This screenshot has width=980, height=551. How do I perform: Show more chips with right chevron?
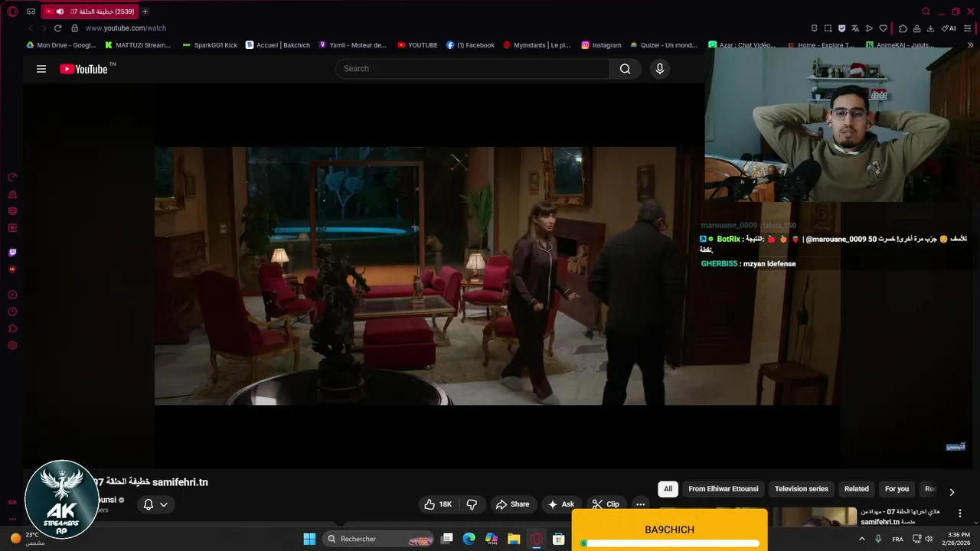coord(952,492)
